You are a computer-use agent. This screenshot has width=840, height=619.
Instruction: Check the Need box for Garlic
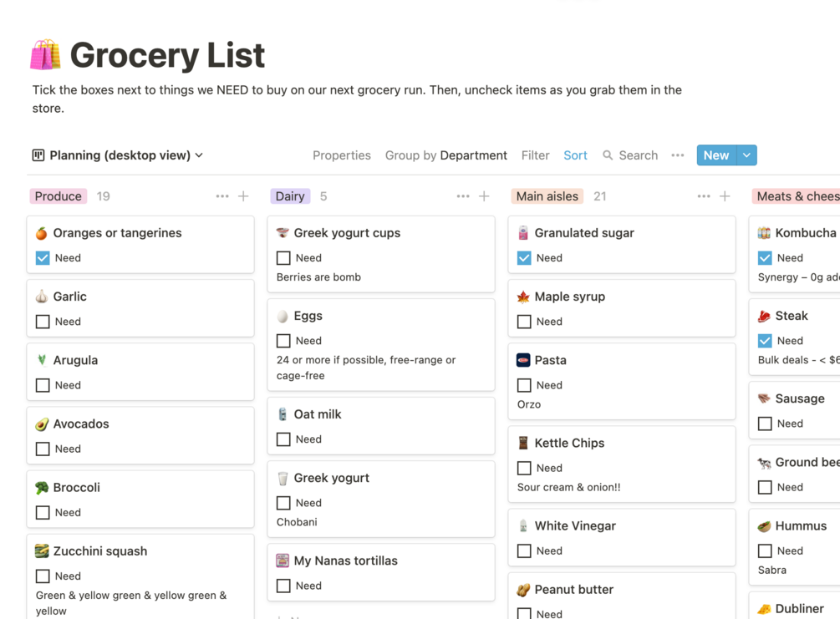tap(43, 322)
